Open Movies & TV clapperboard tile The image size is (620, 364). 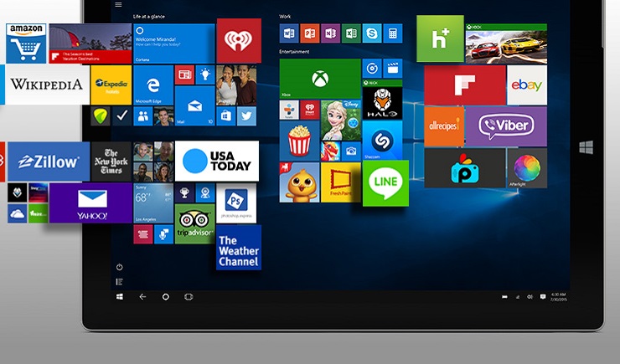coord(393,69)
